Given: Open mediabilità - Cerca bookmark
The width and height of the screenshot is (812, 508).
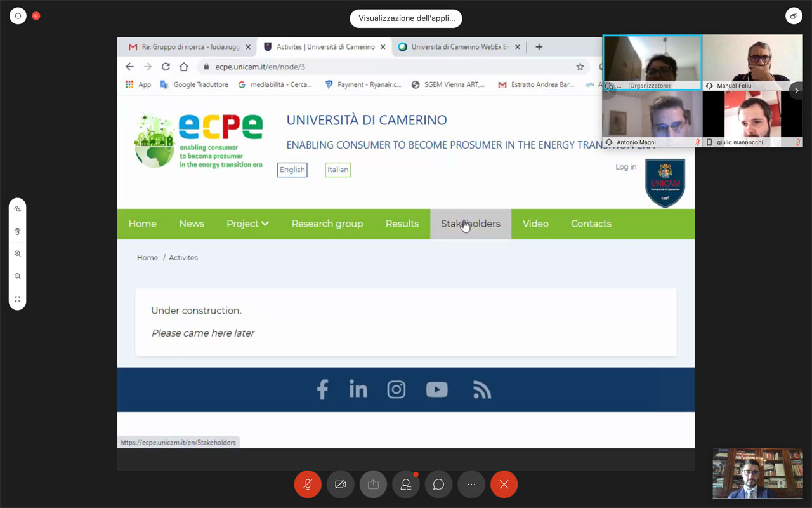Looking at the screenshot, I should tap(275, 84).
